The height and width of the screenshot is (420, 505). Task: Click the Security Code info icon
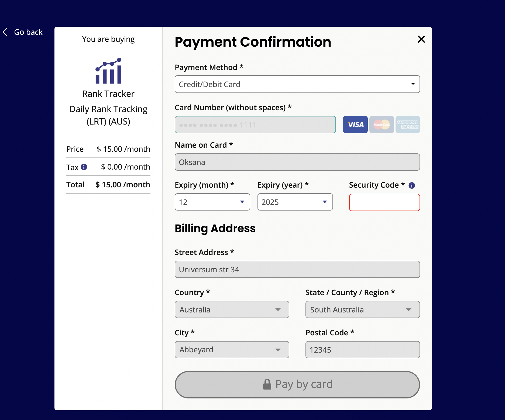412,185
